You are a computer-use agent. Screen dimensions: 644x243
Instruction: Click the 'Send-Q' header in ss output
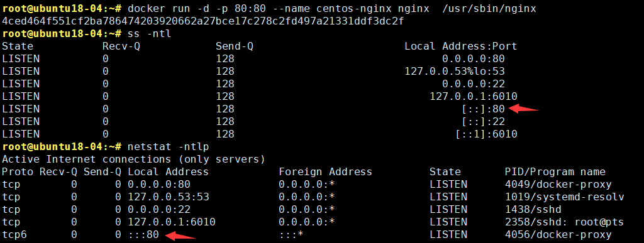(234, 46)
